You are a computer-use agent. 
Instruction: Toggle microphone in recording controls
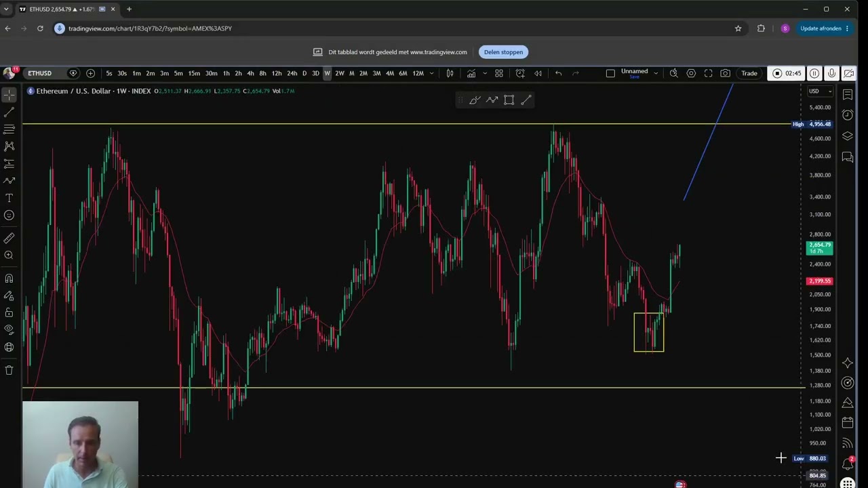point(831,73)
